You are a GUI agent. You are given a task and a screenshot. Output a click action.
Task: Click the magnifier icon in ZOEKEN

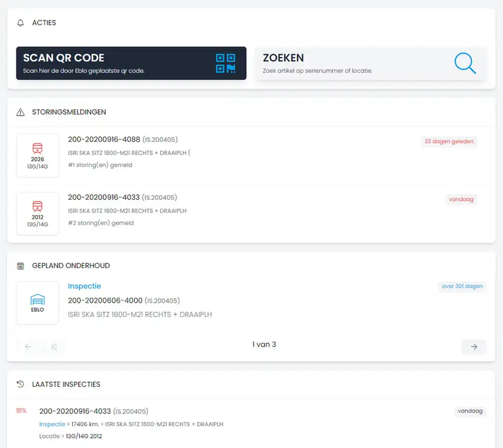coord(465,62)
